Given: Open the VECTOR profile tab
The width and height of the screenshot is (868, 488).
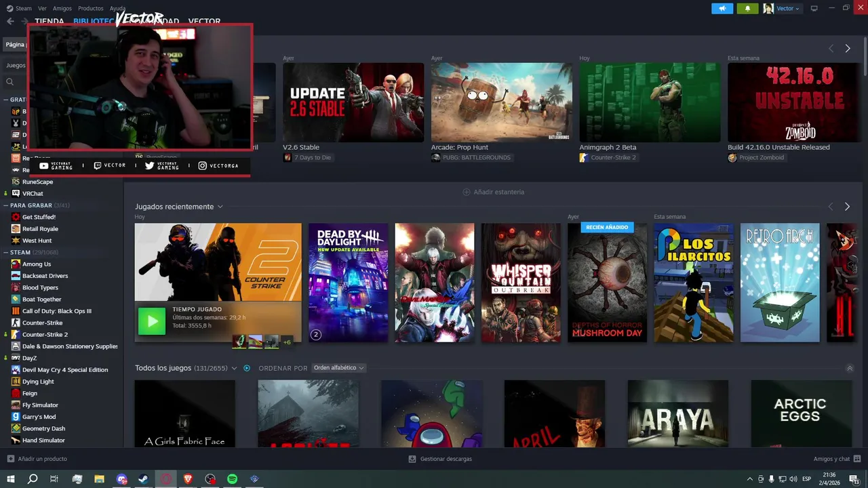Looking at the screenshot, I should (204, 21).
